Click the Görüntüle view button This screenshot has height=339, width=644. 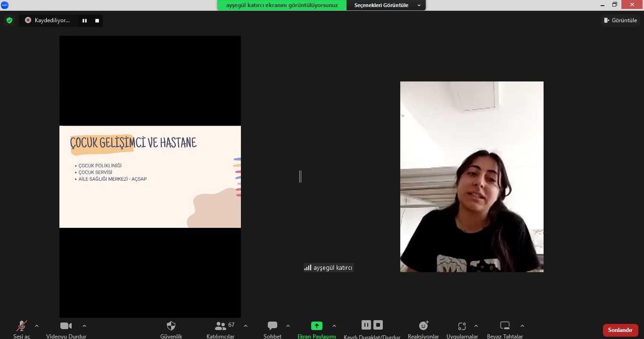point(620,20)
